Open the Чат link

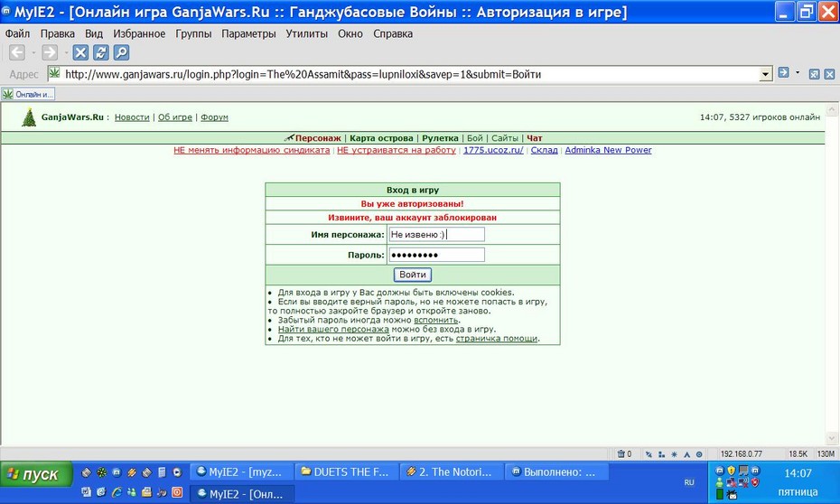click(x=534, y=137)
